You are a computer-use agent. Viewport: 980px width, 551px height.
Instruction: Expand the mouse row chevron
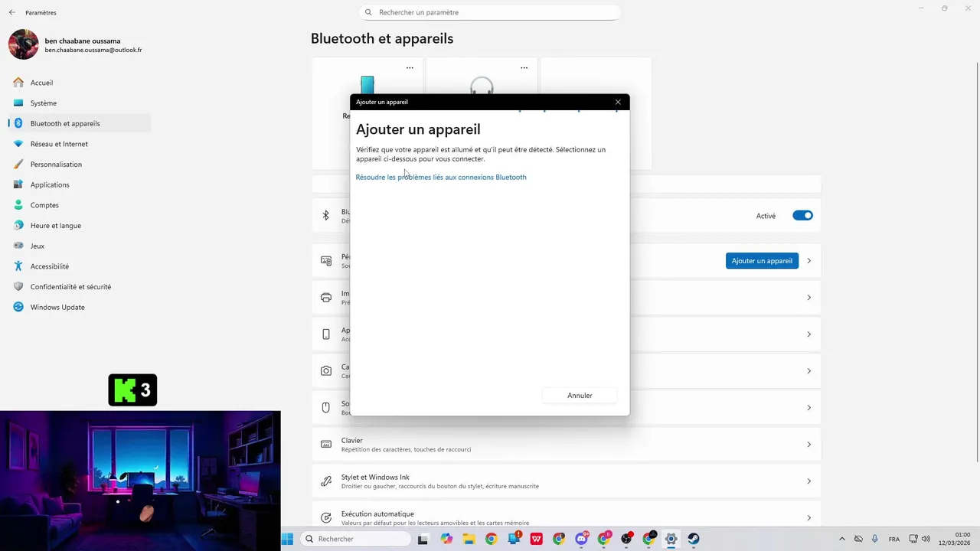[x=808, y=408]
